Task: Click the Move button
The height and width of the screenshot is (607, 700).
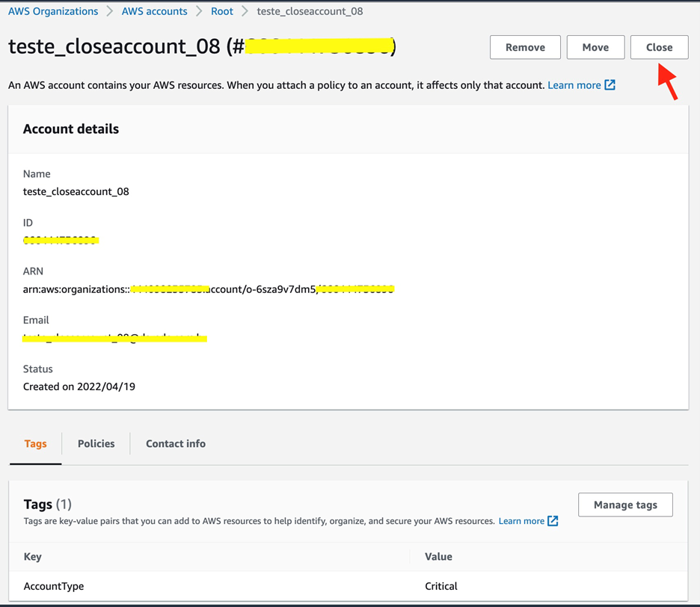Action: point(595,47)
